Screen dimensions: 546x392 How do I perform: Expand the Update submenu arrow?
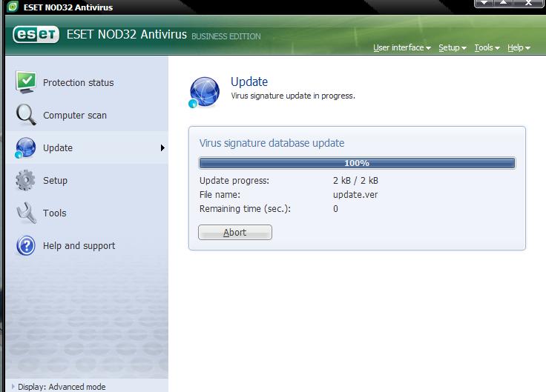pyautogui.click(x=162, y=147)
